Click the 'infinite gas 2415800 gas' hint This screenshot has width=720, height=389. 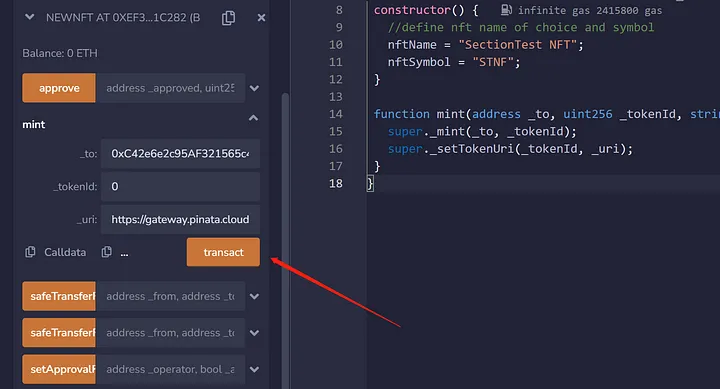[590, 10]
